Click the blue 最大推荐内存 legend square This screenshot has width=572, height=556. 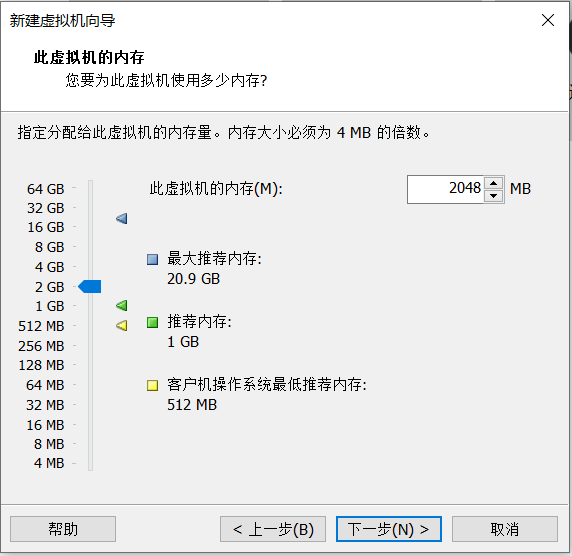152,259
